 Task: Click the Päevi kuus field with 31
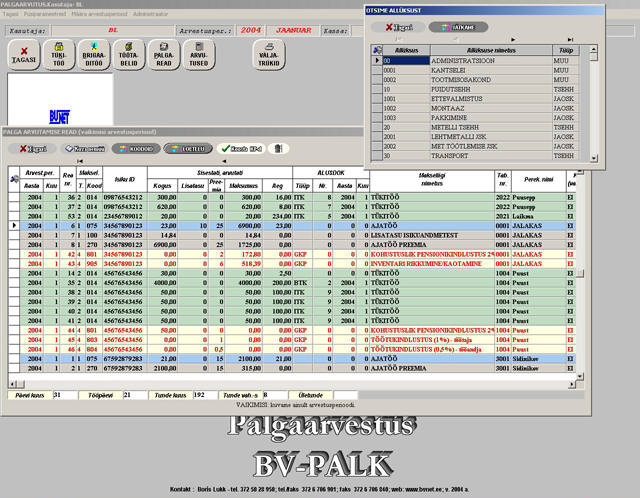click(x=65, y=395)
